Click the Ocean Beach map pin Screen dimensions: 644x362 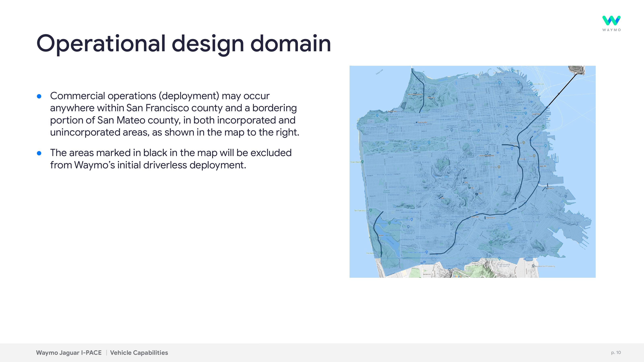(362, 162)
